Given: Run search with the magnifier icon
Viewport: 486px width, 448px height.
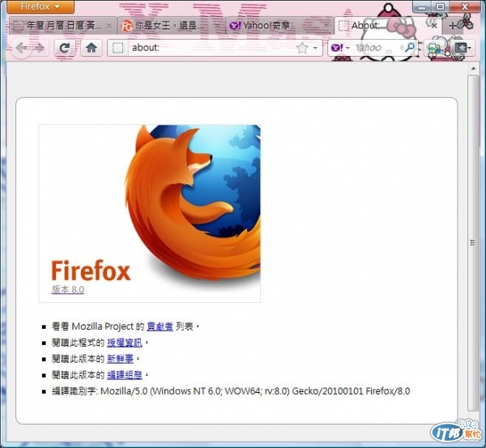Looking at the screenshot, I should point(410,48).
